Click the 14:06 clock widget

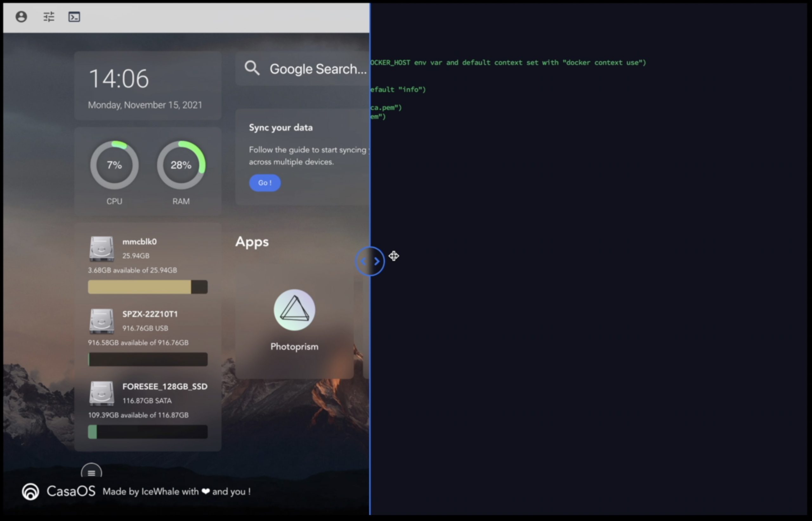(x=119, y=79)
